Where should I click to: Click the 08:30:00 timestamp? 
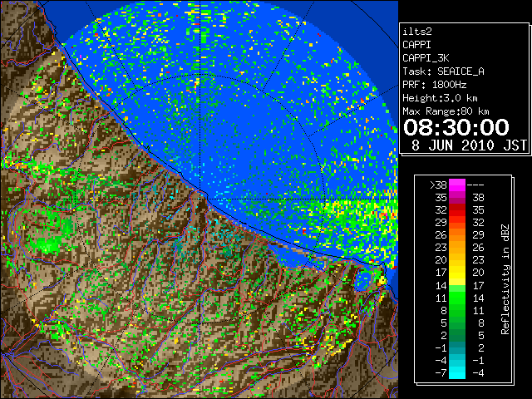(456, 127)
